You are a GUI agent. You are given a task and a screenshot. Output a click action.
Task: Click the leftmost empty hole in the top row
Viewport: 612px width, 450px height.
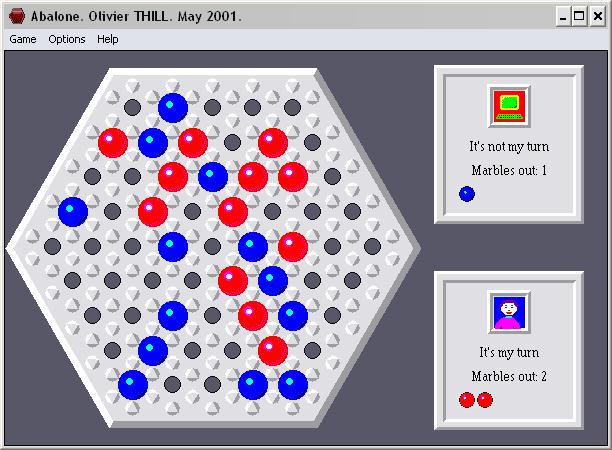point(132,107)
